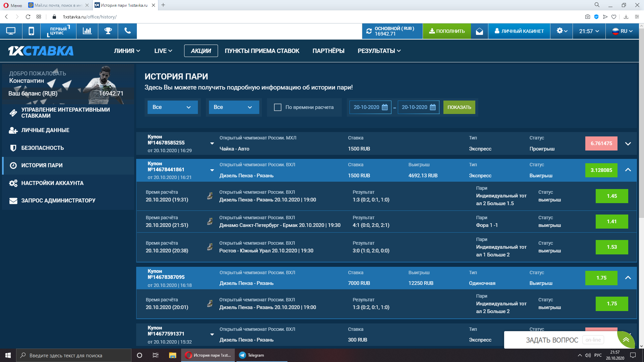Collapse coupon 14678441861 details
Image resolution: width=644 pixels, height=362 pixels.
coord(628,170)
